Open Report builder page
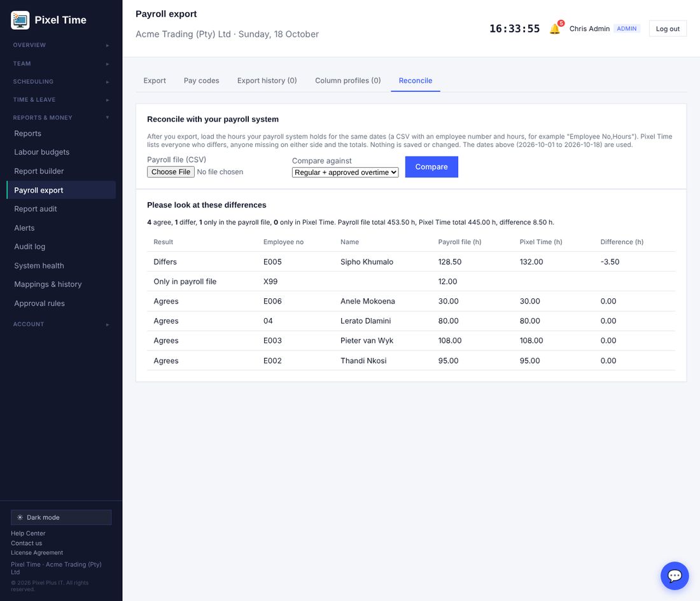This screenshot has width=700, height=601. pos(61,171)
